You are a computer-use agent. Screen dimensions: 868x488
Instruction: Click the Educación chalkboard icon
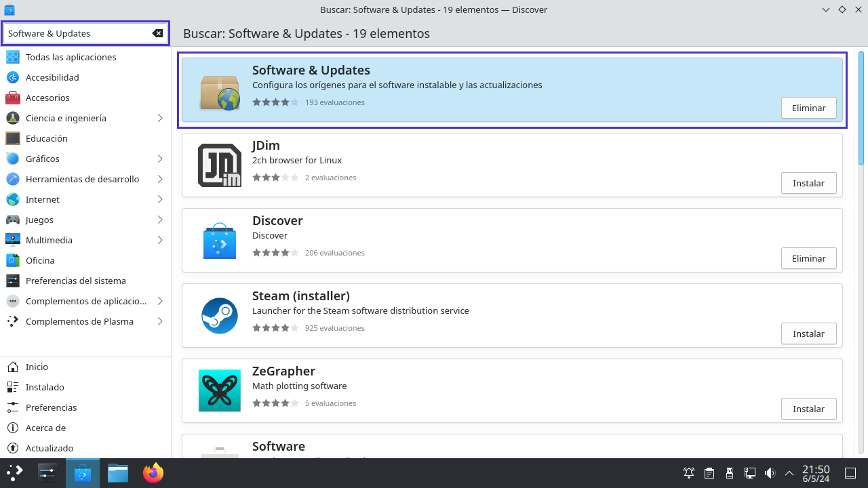(x=13, y=138)
